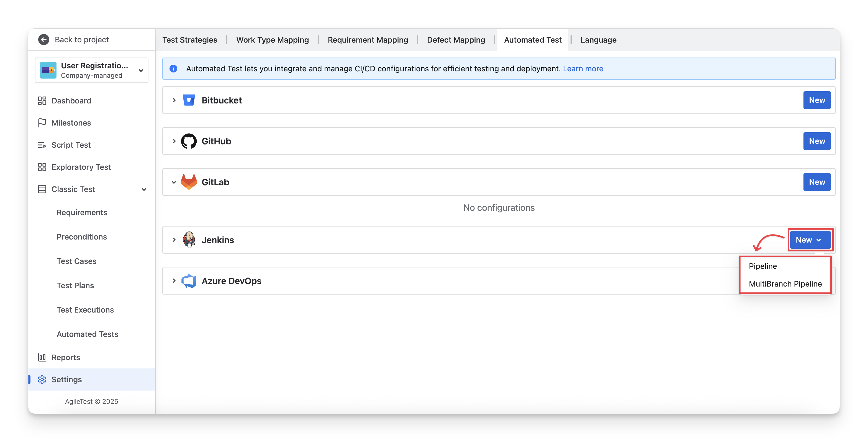Click the Azure DevOps logo
The height and width of the screenshot is (442, 868).
pyautogui.click(x=189, y=281)
